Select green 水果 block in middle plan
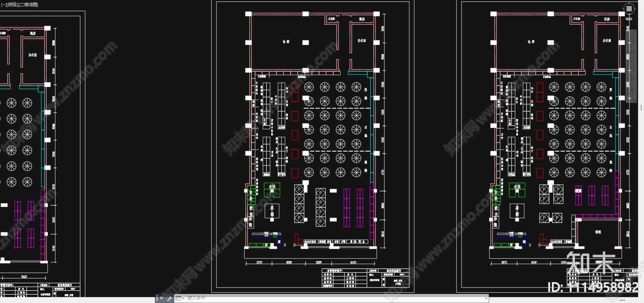Screen dimensions: 644x303 pos(272,190)
